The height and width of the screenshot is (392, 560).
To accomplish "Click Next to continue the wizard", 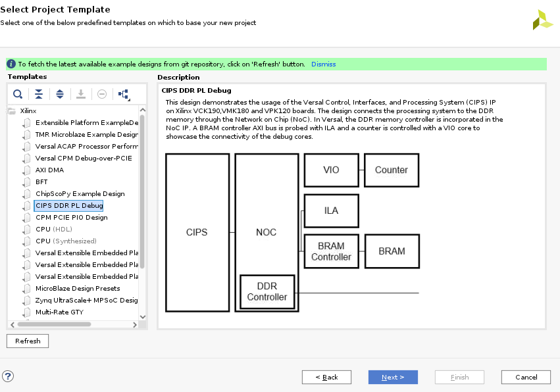I will point(393,377).
